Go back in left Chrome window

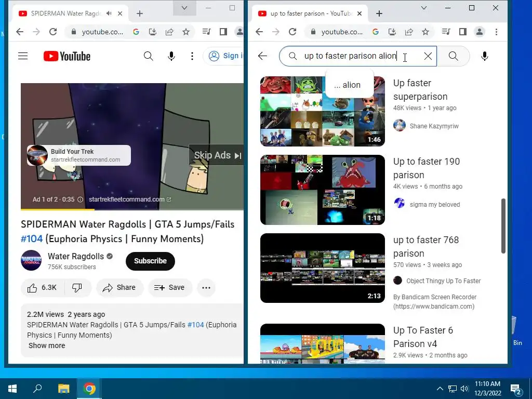tap(20, 32)
